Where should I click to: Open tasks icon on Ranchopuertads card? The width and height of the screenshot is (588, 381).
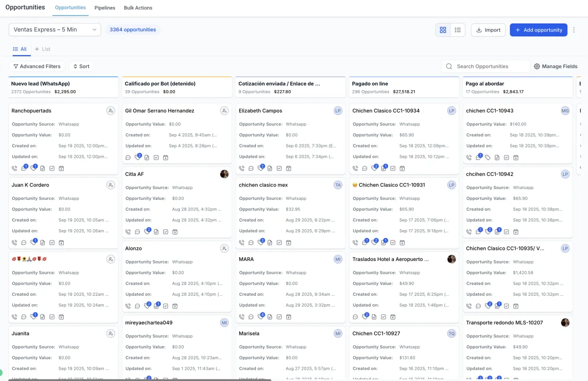point(52,168)
